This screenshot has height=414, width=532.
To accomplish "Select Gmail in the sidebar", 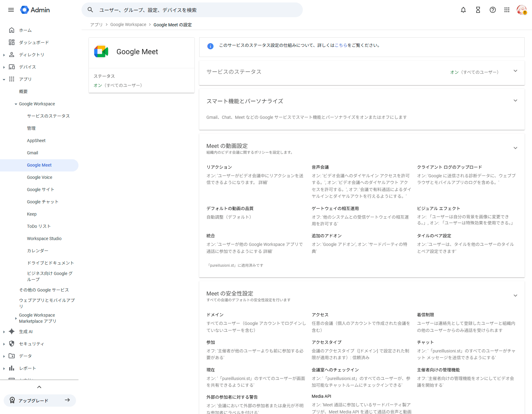I will [32, 153].
